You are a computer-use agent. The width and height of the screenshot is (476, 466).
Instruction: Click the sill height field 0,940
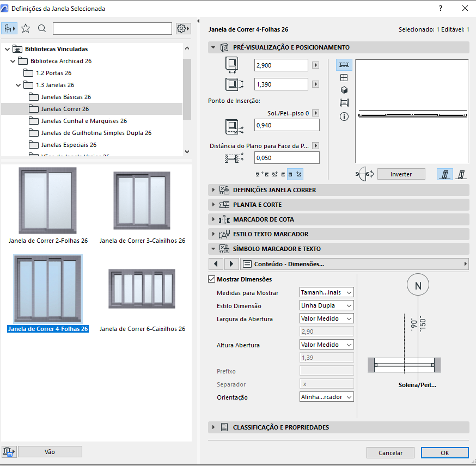click(x=287, y=125)
